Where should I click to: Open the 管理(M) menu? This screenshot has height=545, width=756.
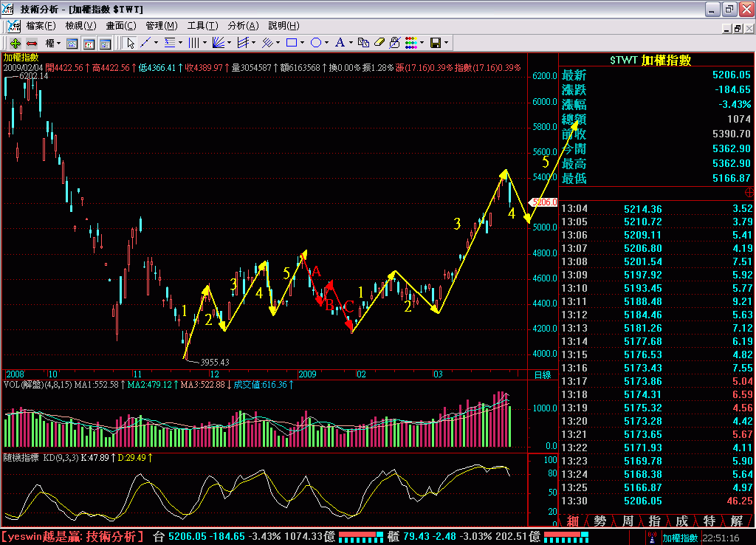tap(162, 26)
